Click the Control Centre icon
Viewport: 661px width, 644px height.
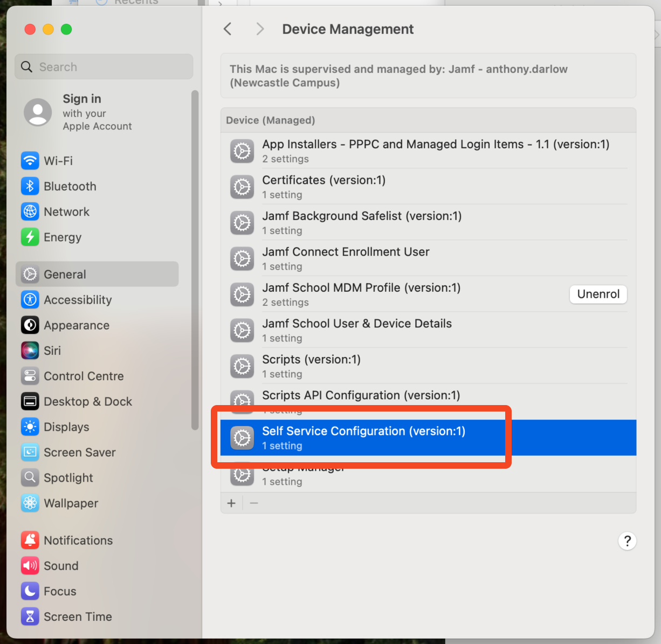coord(30,376)
